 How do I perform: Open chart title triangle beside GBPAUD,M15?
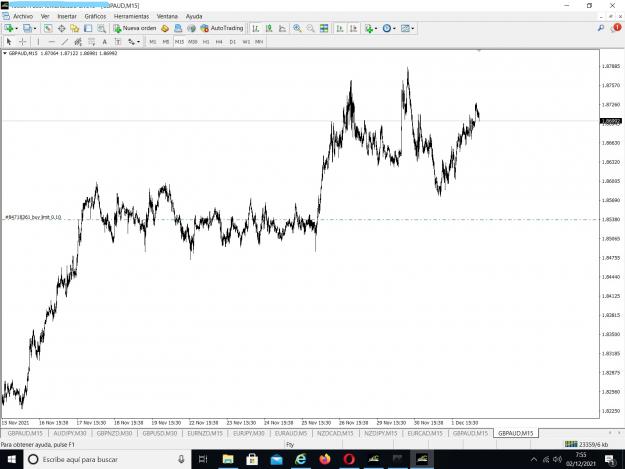pyautogui.click(x=5, y=53)
